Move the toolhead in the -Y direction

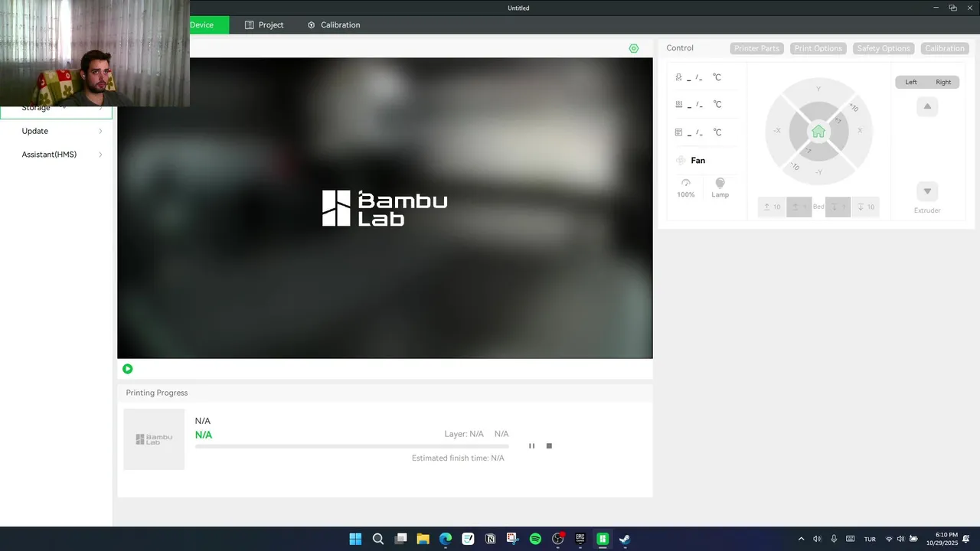(x=818, y=172)
